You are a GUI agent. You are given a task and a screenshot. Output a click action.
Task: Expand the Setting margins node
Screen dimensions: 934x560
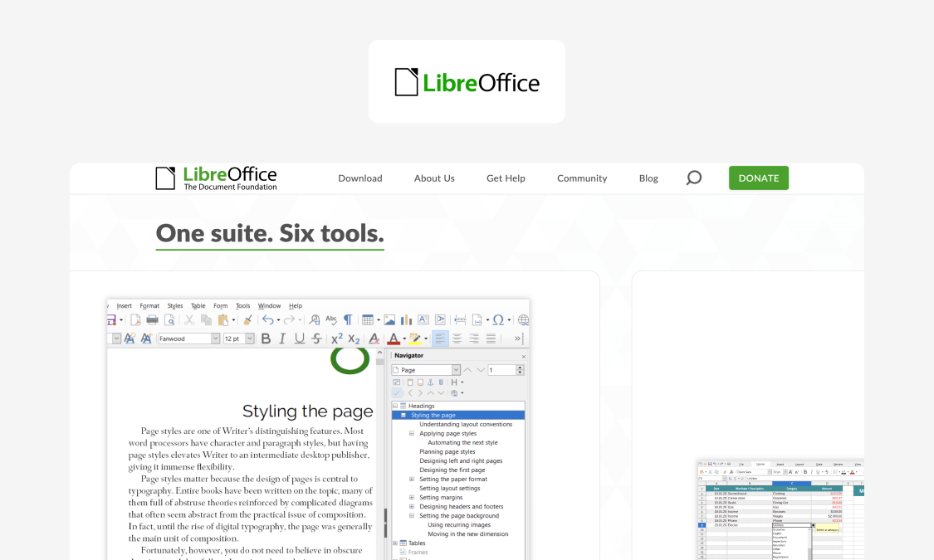412,498
